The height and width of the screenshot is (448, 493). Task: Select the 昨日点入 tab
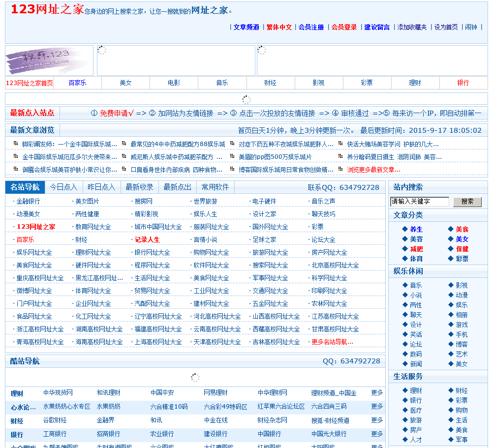101,187
